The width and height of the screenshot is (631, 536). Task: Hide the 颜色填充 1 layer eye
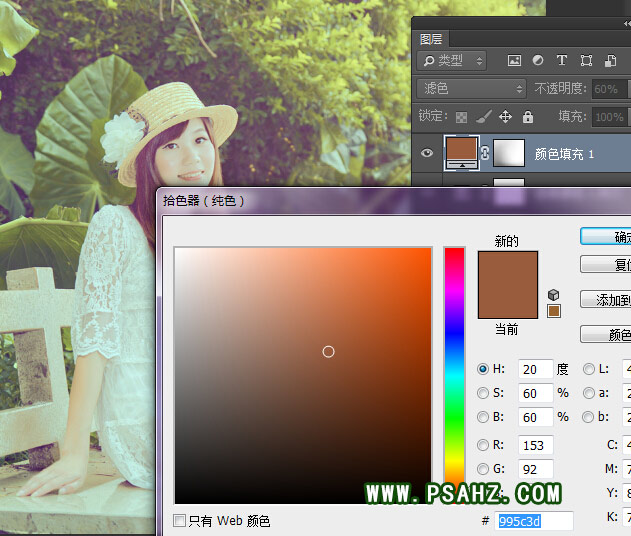pos(427,153)
